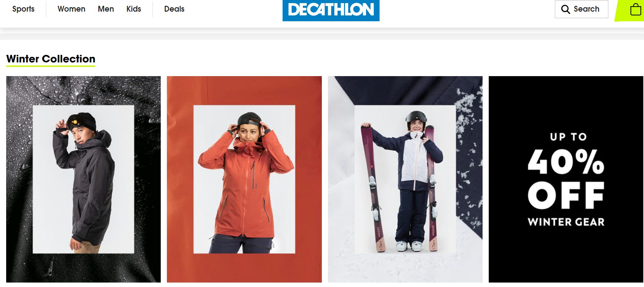Screen dimensions: 644x287
Task: Open the Sports menu
Action: [23, 9]
